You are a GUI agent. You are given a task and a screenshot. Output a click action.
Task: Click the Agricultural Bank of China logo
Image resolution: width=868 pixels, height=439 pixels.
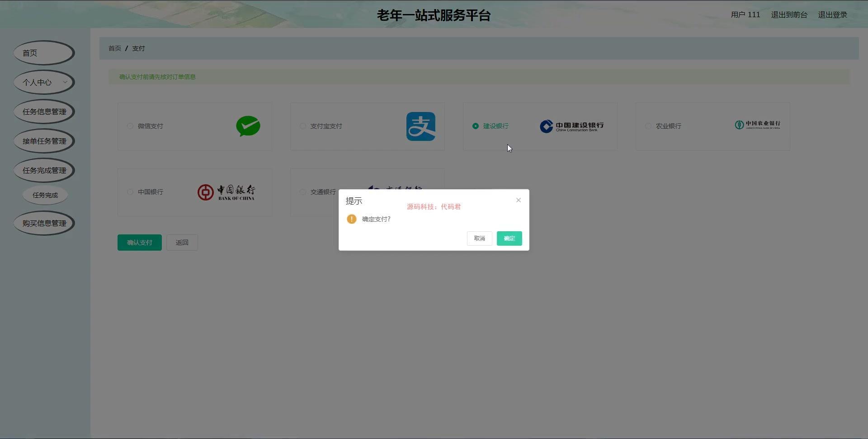coord(757,125)
